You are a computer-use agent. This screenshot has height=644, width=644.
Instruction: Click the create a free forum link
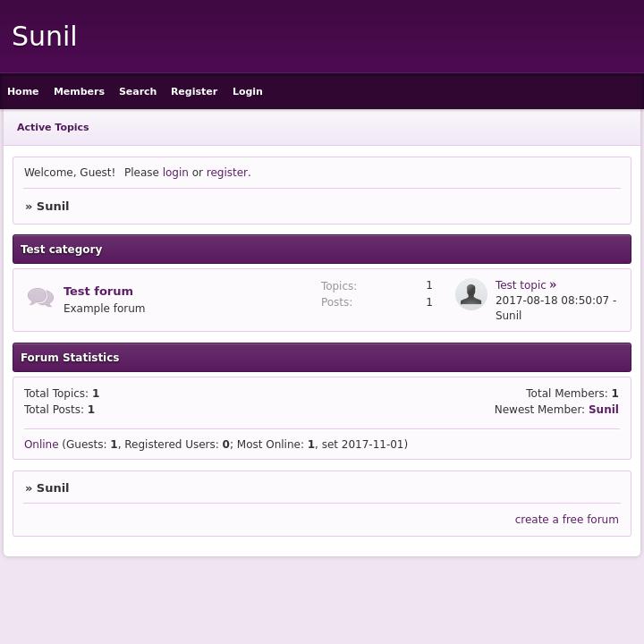[566, 520]
